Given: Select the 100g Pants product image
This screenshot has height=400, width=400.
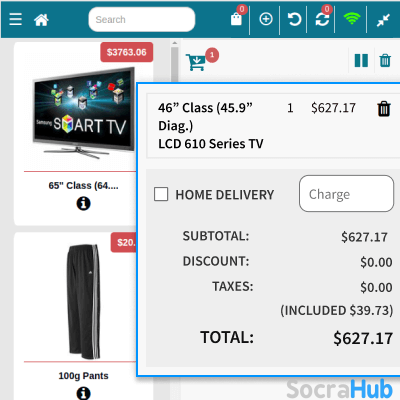Looking at the screenshot, I should coord(83,302).
